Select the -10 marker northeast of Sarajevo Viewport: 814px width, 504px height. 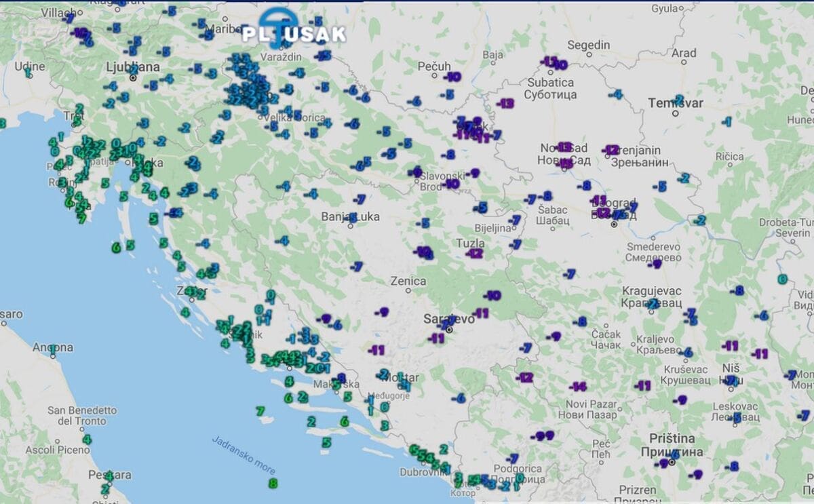pyautogui.click(x=492, y=296)
